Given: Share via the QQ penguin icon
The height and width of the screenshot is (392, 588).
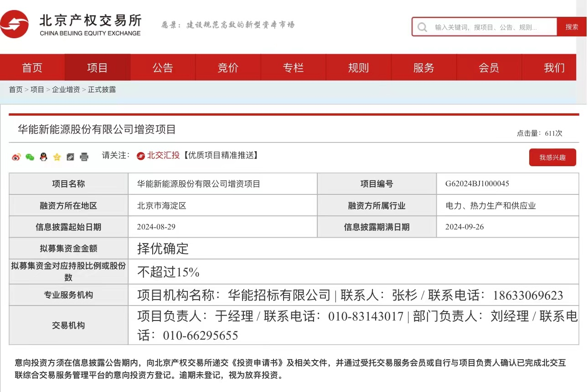Looking at the screenshot, I should [x=43, y=157].
